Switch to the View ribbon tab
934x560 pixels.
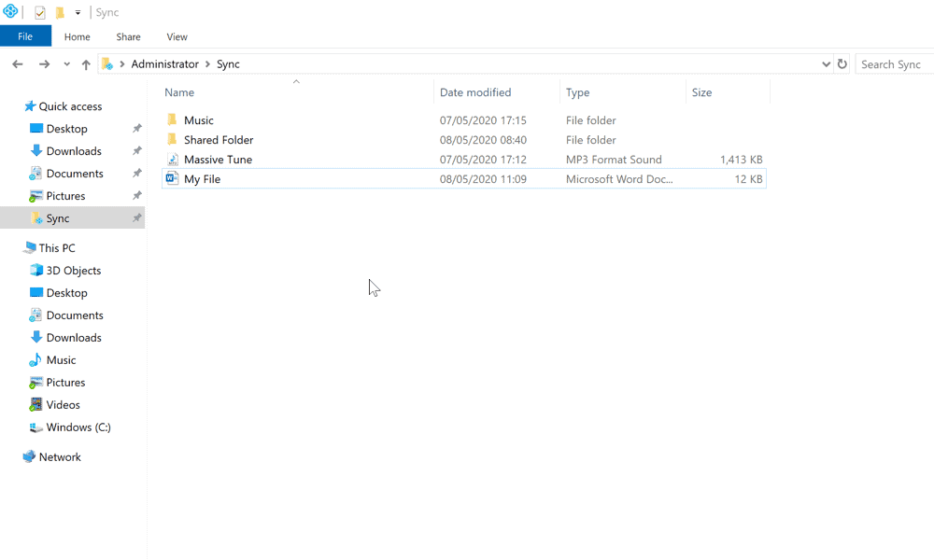[x=177, y=37]
